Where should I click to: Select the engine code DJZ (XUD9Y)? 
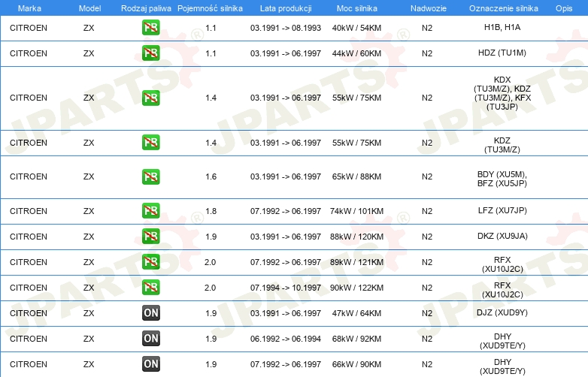click(502, 312)
